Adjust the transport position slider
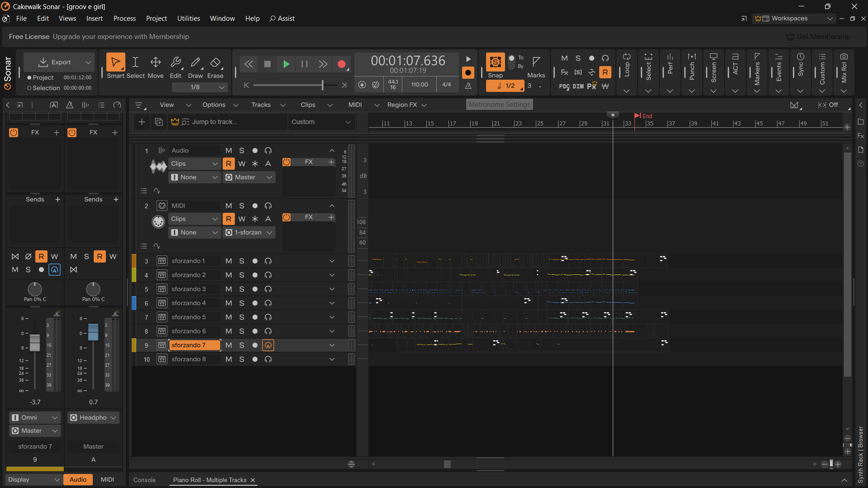This screenshot has width=868, height=488. [x=322, y=85]
